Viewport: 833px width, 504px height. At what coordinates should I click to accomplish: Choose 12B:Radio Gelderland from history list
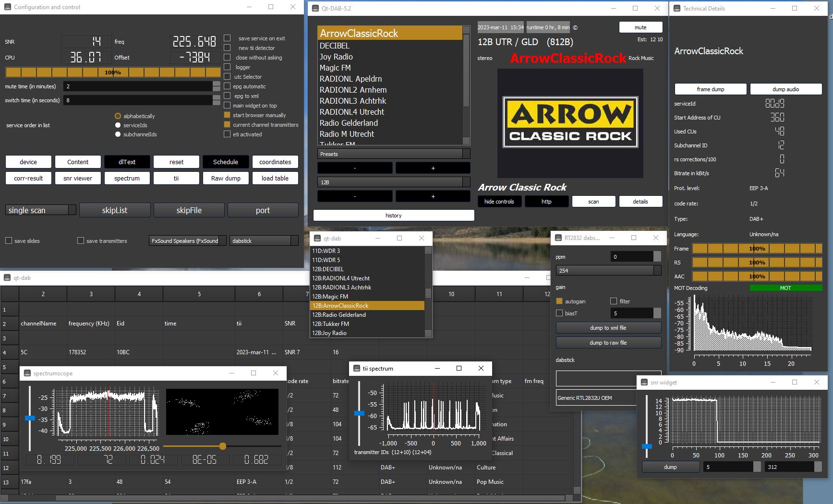(368, 314)
